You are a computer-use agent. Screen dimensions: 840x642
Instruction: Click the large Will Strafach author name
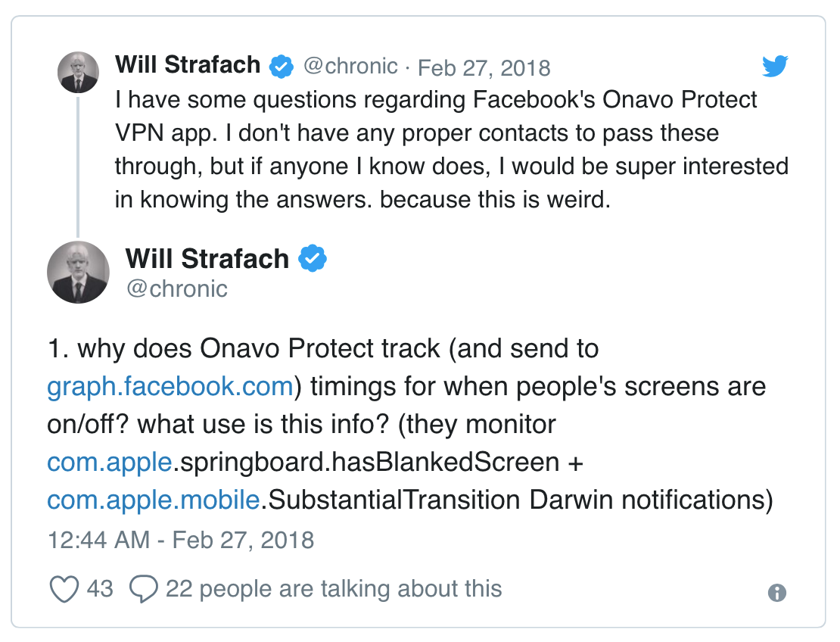coord(207,259)
